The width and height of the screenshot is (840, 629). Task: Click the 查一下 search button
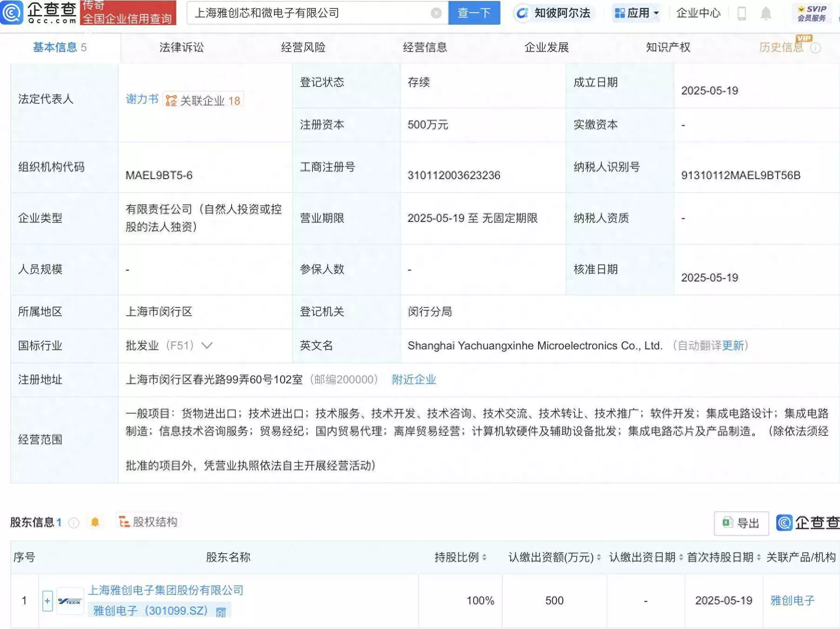[x=473, y=13]
